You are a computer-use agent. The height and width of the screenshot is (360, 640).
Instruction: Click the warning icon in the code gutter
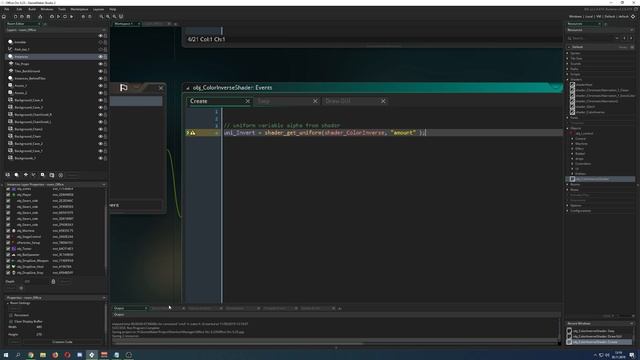pos(193,133)
